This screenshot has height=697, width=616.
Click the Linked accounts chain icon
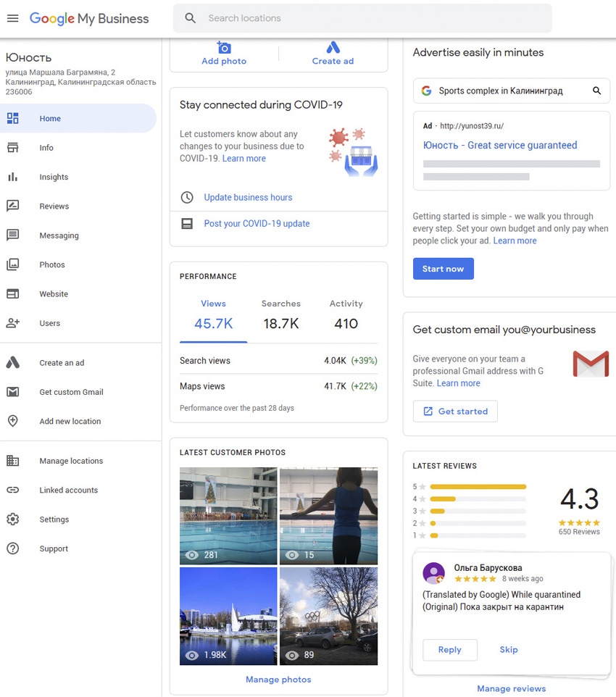coord(13,490)
